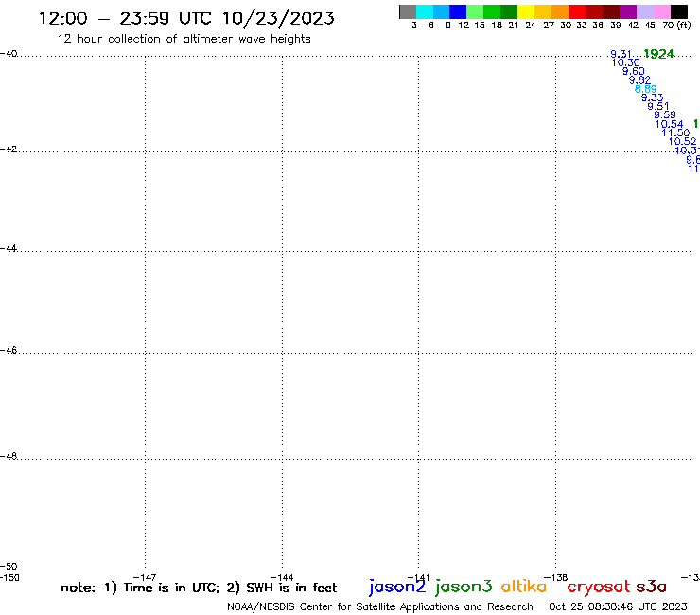Click the subtitle '12 hour collection of altimeter wave heights'
Image resolution: width=700 pixels, height=615 pixels.
[x=184, y=39]
